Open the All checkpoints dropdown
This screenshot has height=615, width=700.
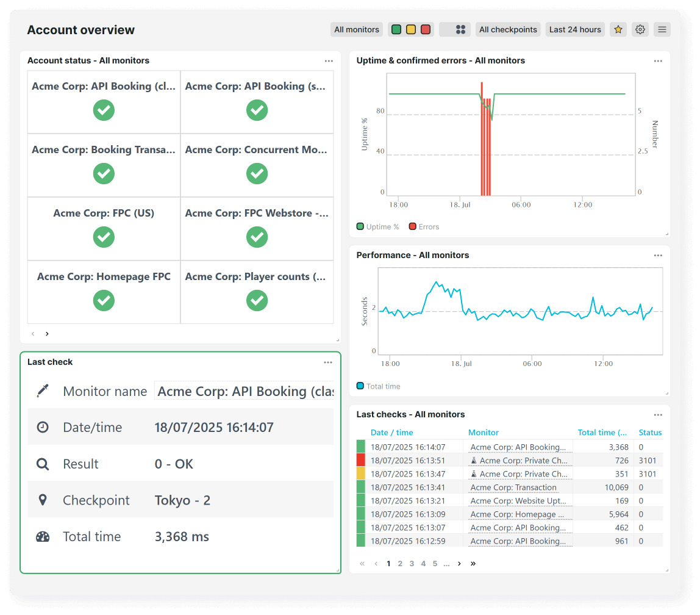[x=508, y=29]
